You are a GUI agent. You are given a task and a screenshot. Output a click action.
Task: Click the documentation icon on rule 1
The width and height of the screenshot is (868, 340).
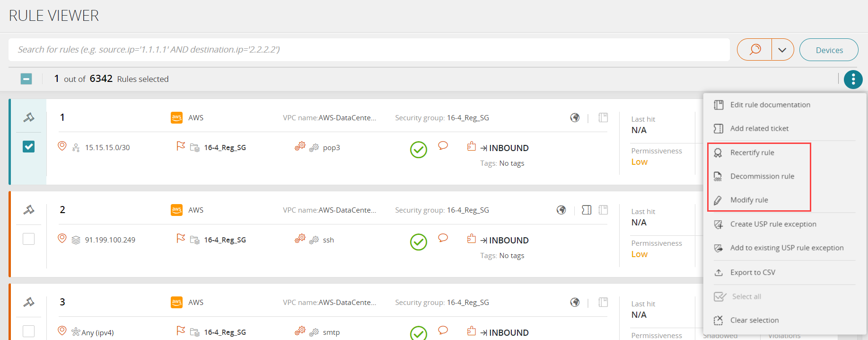click(x=603, y=117)
